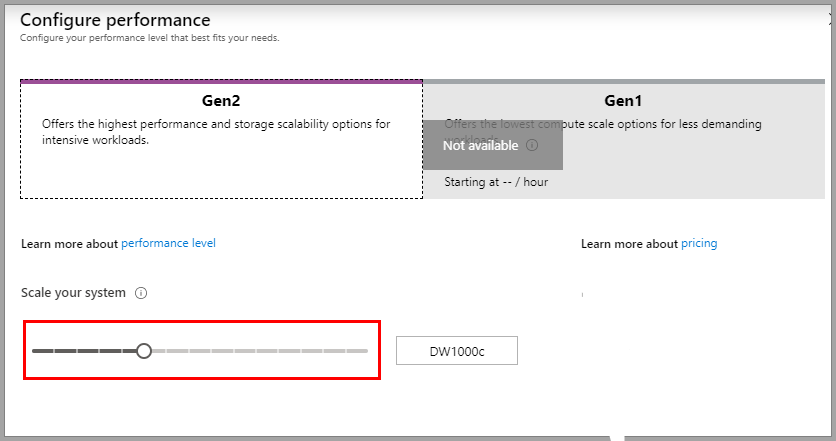The height and width of the screenshot is (441, 836).
Task: Open the pricing link
Action: point(699,244)
